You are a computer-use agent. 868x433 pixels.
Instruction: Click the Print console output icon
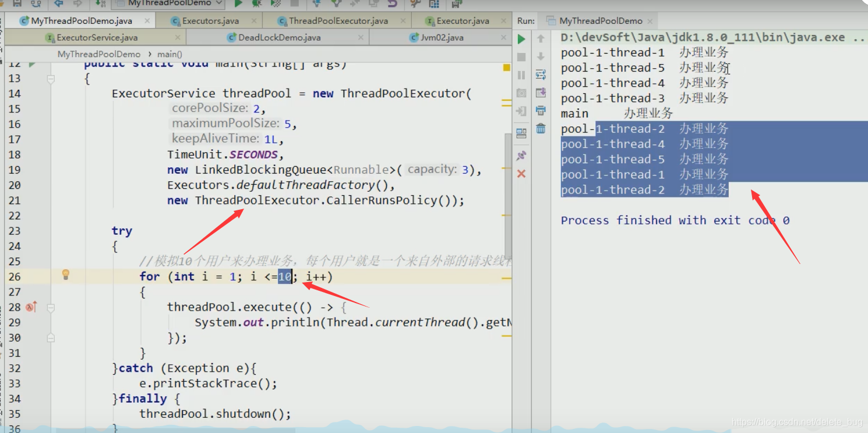pyautogui.click(x=541, y=111)
